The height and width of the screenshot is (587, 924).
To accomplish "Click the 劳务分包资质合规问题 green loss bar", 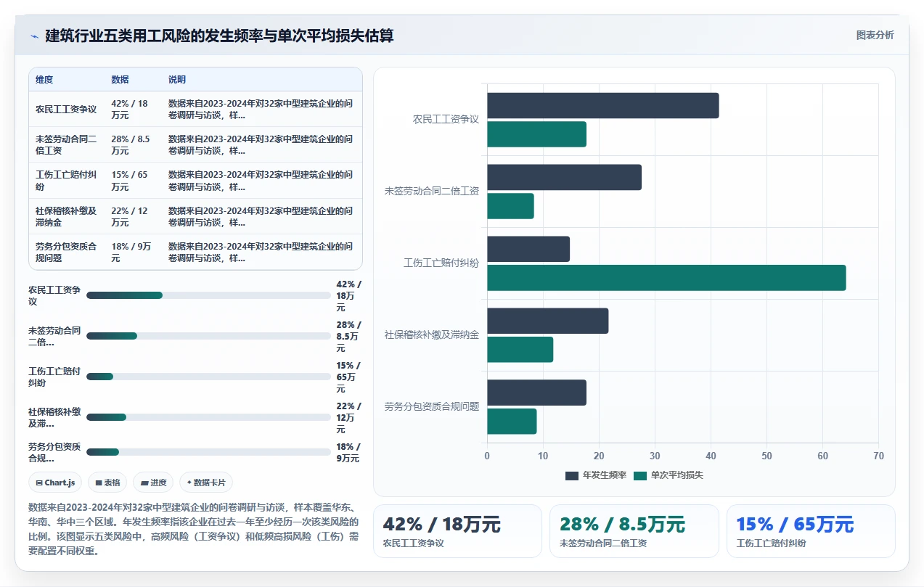I will [512, 422].
